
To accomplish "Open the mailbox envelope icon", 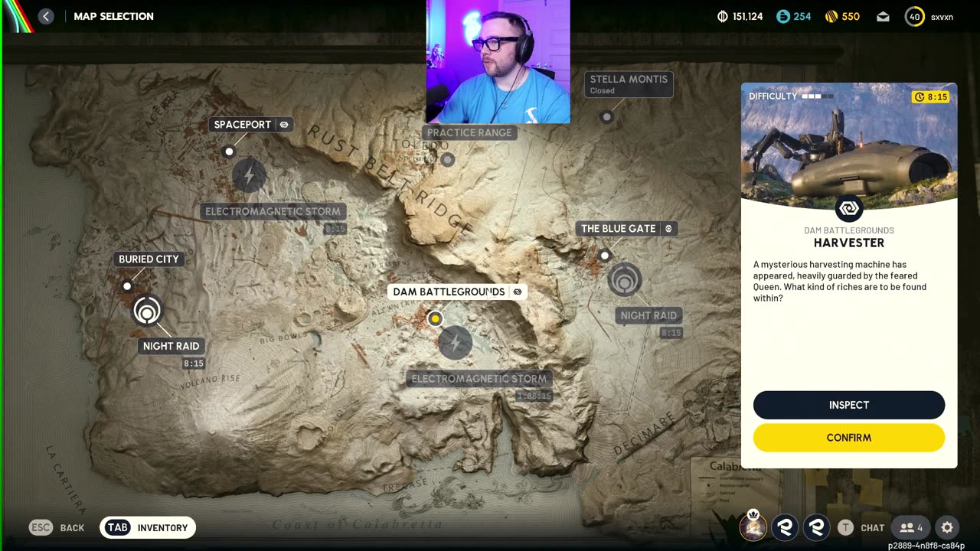I will [x=883, y=16].
